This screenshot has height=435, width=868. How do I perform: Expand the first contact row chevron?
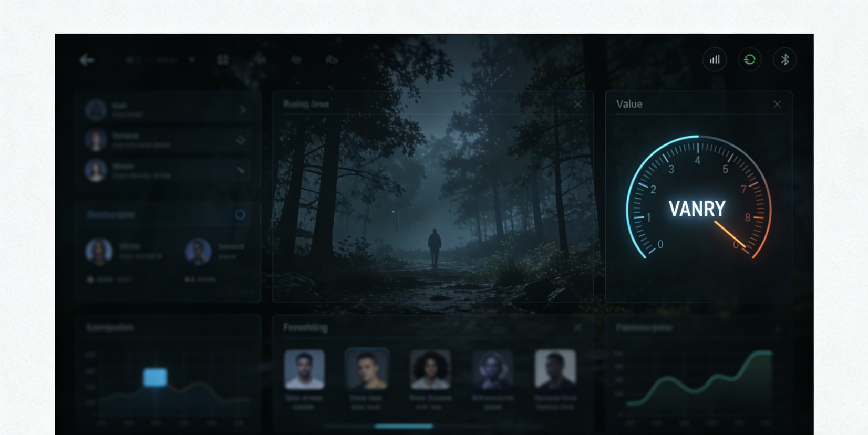click(242, 110)
